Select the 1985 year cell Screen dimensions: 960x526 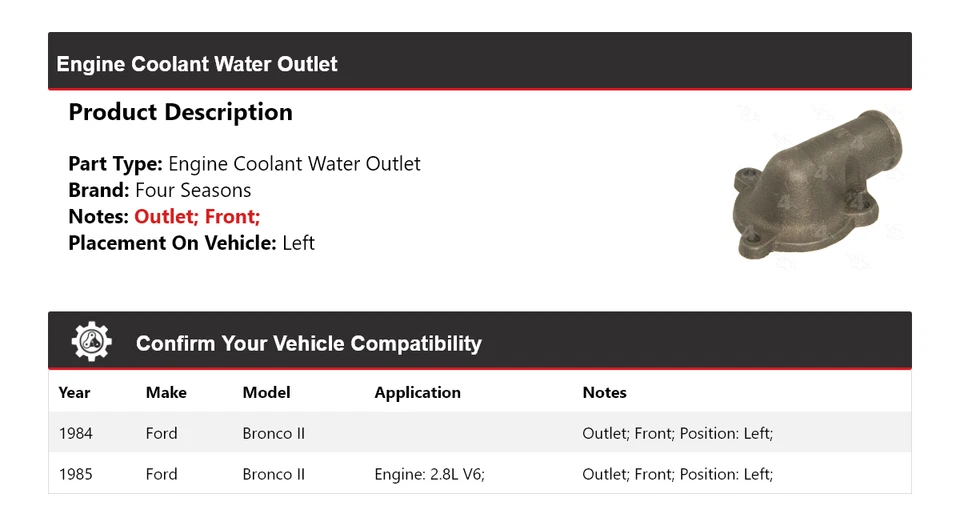pyautogui.click(x=76, y=474)
